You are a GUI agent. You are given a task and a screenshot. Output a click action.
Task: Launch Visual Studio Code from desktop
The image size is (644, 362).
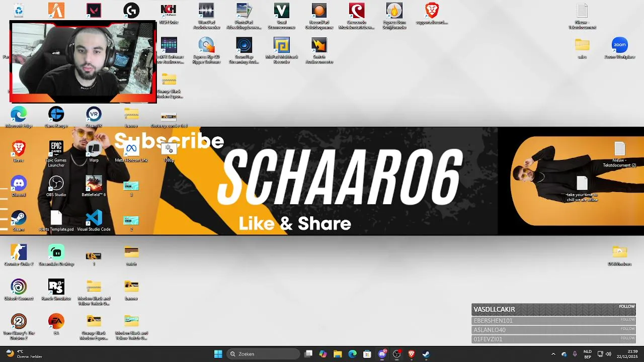[94, 221]
